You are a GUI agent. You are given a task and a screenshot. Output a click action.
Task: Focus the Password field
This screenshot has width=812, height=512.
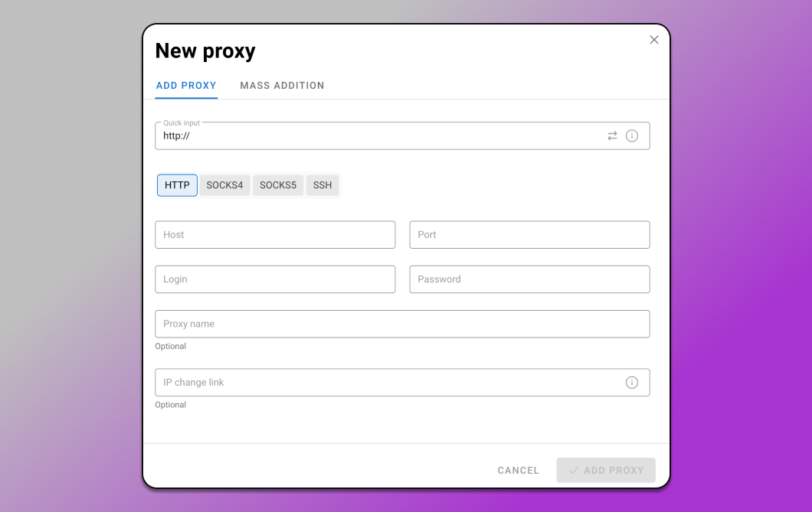(x=529, y=279)
